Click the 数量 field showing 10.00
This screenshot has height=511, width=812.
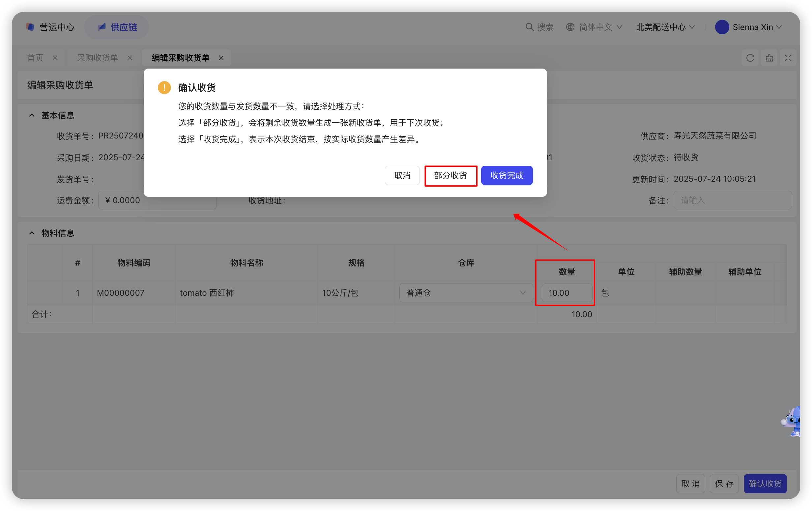click(x=566, y=293)
